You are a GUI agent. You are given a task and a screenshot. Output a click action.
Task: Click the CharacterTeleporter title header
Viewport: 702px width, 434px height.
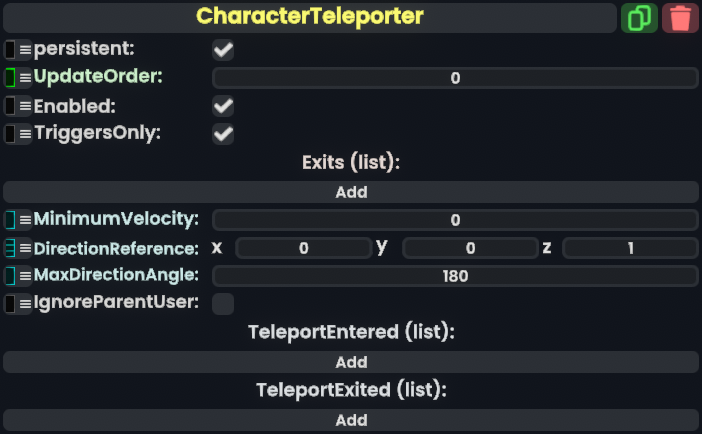(x=310, y=17)
